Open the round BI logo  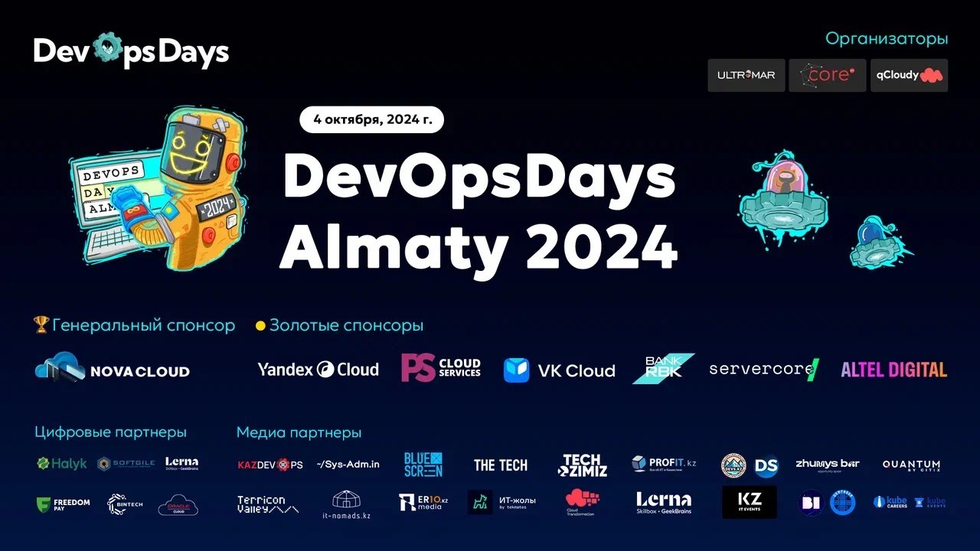[x=811, y=503]
